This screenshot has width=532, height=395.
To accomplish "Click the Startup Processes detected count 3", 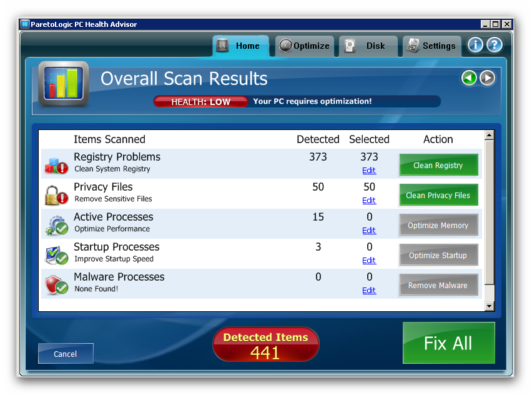I will click(x=318, y=247).
